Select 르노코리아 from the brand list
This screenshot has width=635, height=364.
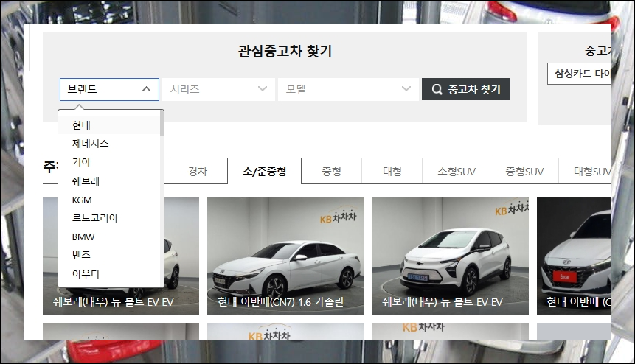coord(94,218)
